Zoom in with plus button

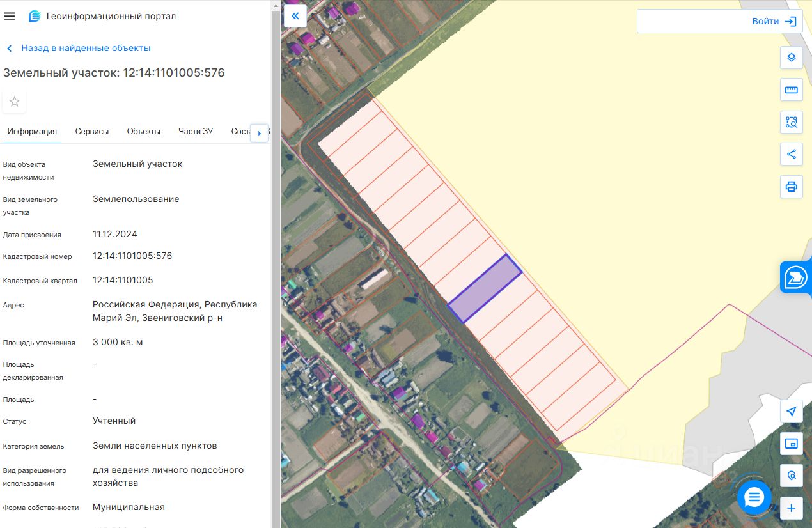791,508
